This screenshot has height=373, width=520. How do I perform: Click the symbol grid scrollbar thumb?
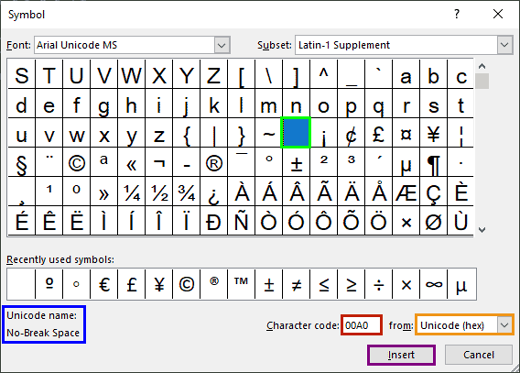(x=482, y=81)
